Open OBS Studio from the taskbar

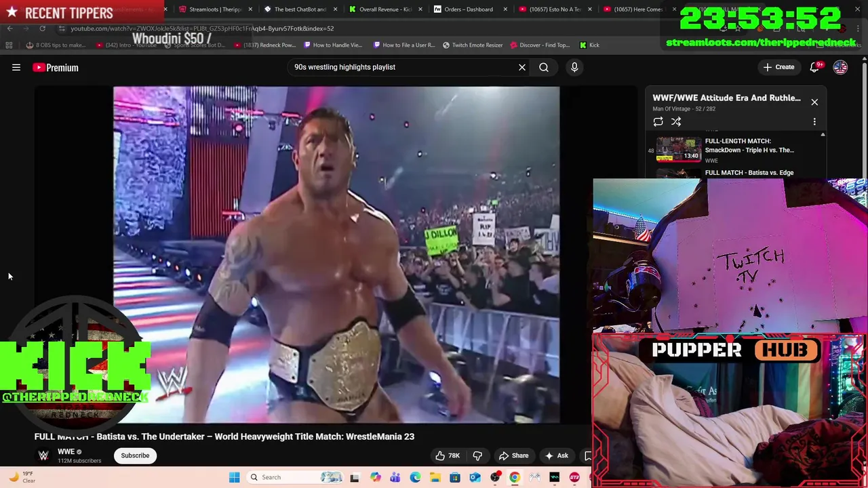[x=495, y=477]
